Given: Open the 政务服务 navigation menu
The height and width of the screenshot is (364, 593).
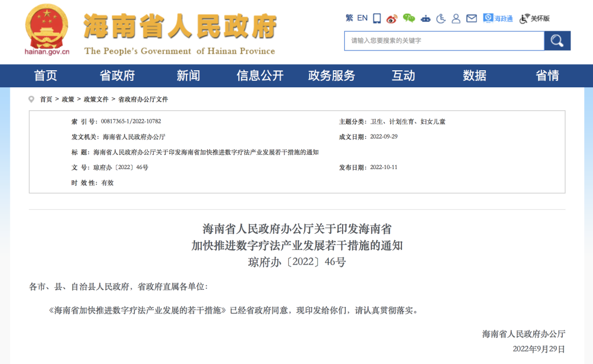Looking at the screenshot, I should (x=331, y=76).
